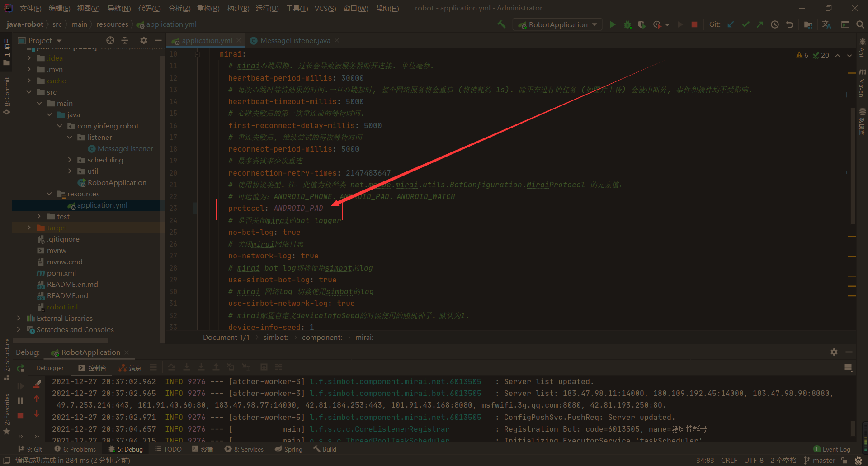The width and height of the screenshot is (868, 466).
Task: Expand the .mvn folder
Action: pos(29,69)
